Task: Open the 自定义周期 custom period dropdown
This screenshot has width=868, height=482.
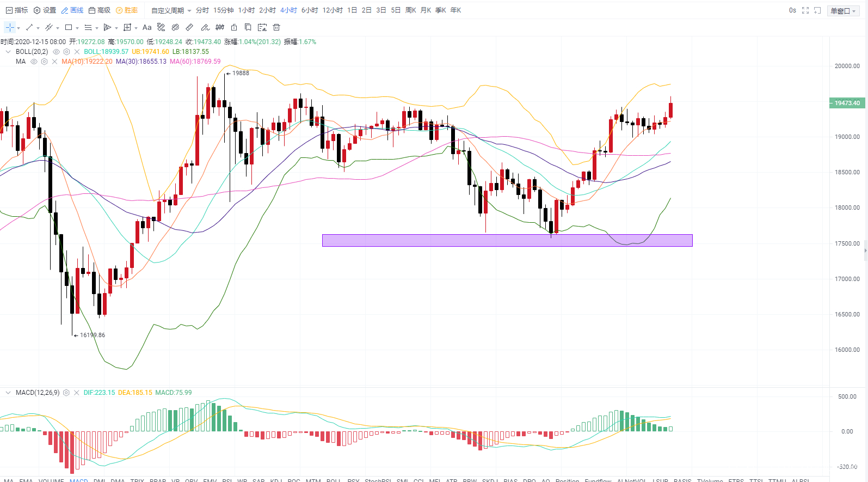Action: click(x=171, y=10)
